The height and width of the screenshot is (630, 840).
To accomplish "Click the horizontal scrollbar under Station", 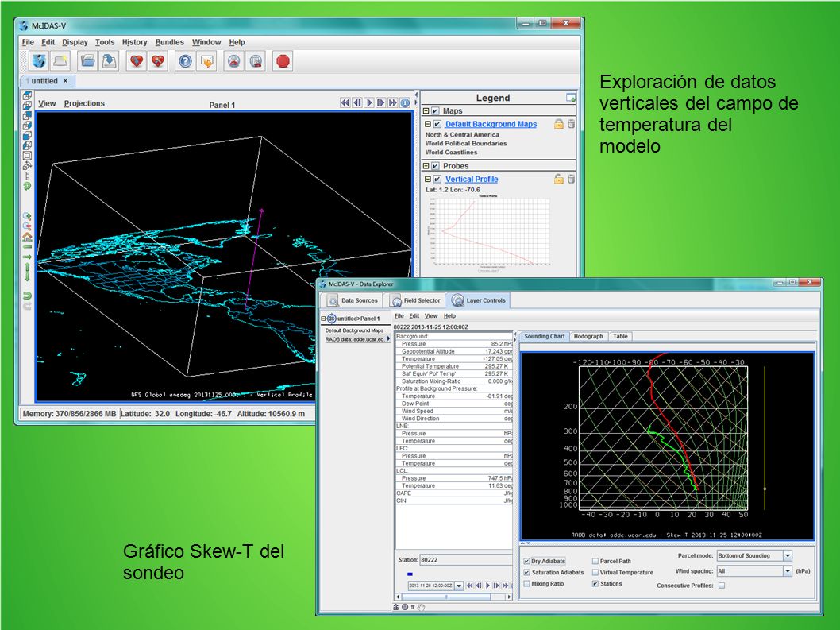I will click(x=454, y=597).
